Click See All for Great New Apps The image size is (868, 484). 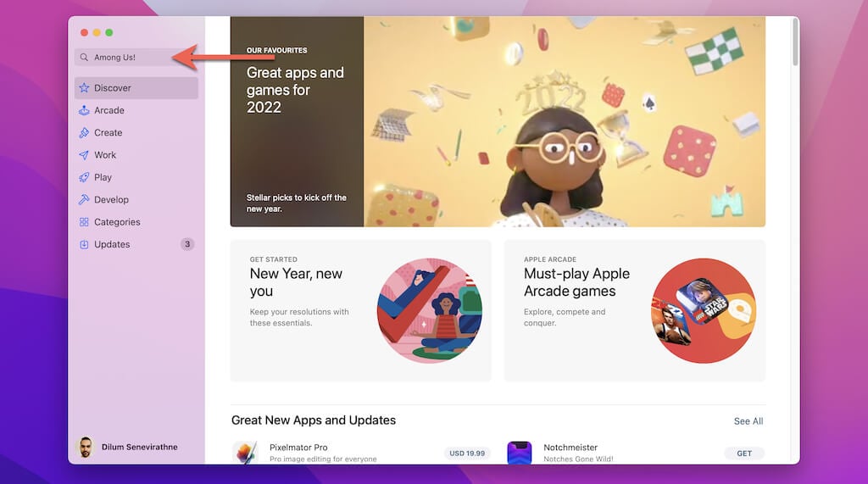(748, 421)
